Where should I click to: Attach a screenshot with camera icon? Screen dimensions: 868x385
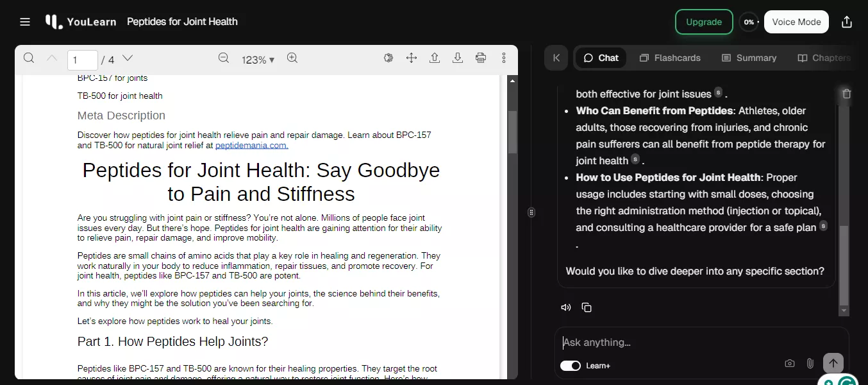790,363
